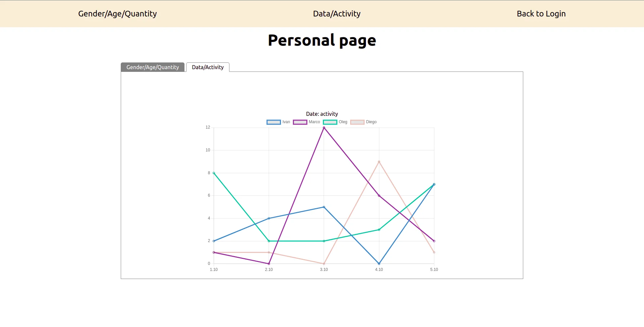644x327 pixels.
Task: Click Marco's data point at 6 on 4.10
Action: click(x=379, y=196)
